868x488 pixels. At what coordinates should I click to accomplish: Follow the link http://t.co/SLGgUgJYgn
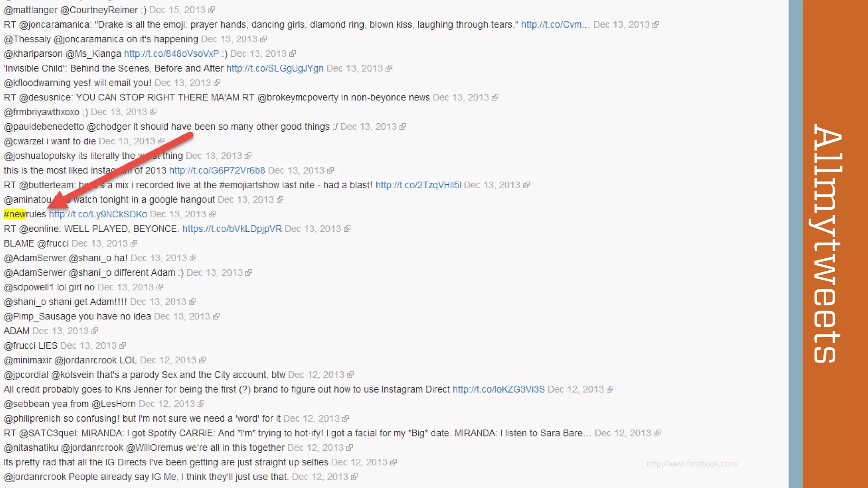click(x=275, y=68)
